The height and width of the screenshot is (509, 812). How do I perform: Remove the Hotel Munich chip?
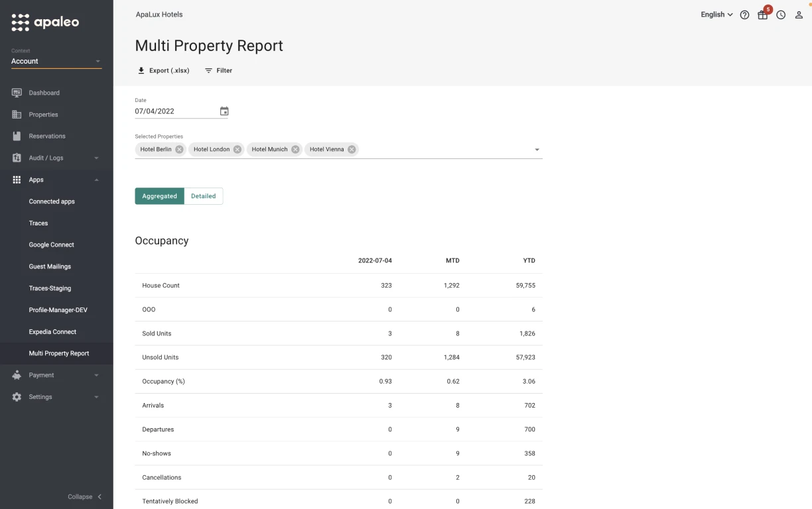click(x=295, y=149)
